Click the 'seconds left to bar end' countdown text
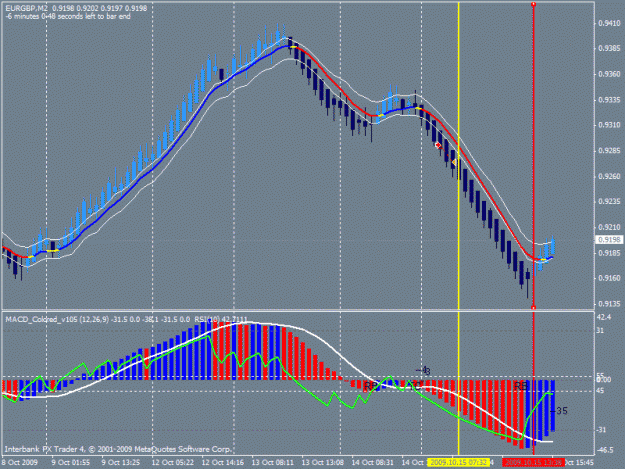 click(x=92, y=16)
